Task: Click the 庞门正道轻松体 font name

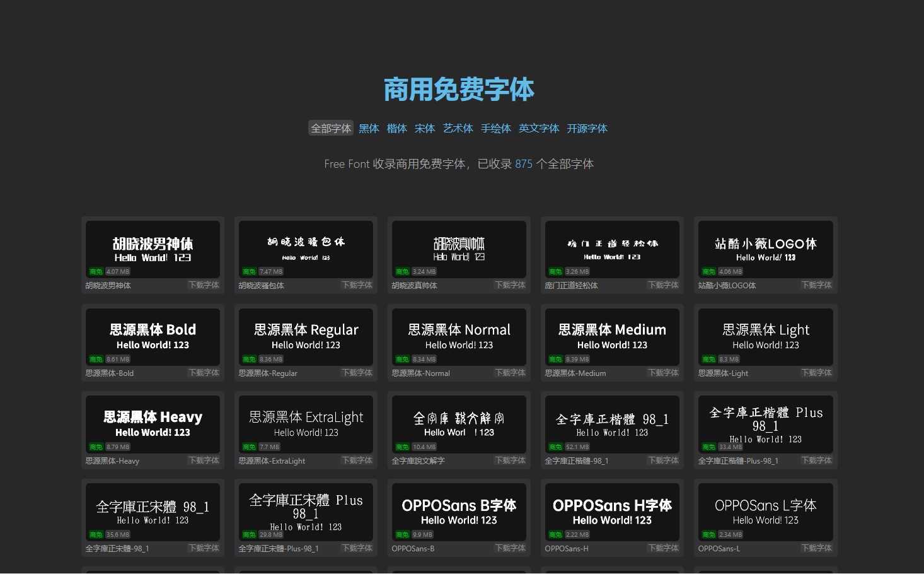Action: pyautogui.click(x=571, y=286)
